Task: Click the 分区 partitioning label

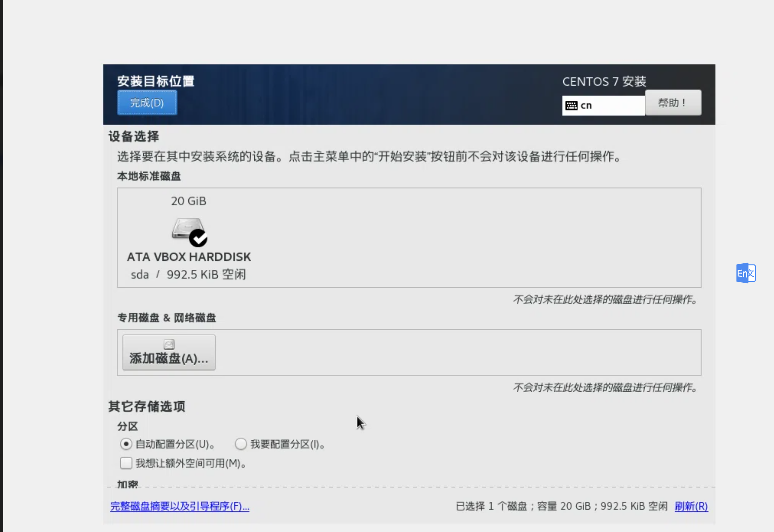Action: 127,426
